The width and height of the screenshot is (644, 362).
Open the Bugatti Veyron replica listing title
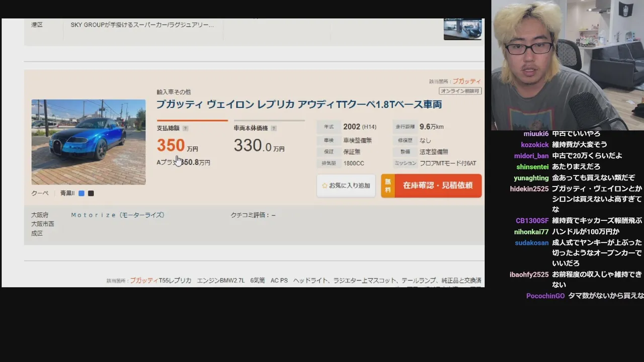click(x=299, y=105)
